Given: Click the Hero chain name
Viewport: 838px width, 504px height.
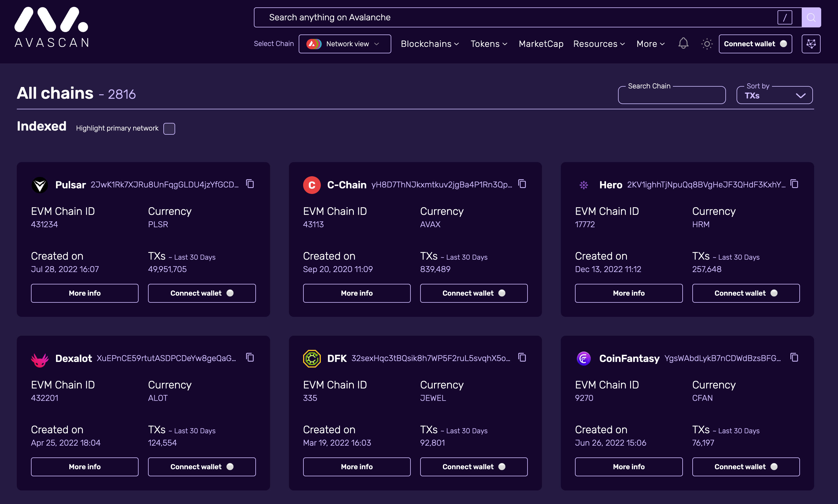Looking at the screenshot, I should coord(610,185).
